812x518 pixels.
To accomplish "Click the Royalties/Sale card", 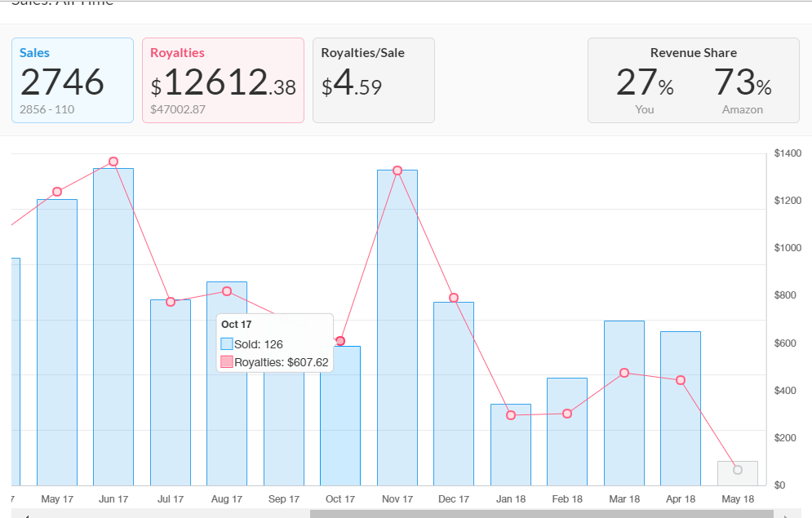I will pos(373,80).
